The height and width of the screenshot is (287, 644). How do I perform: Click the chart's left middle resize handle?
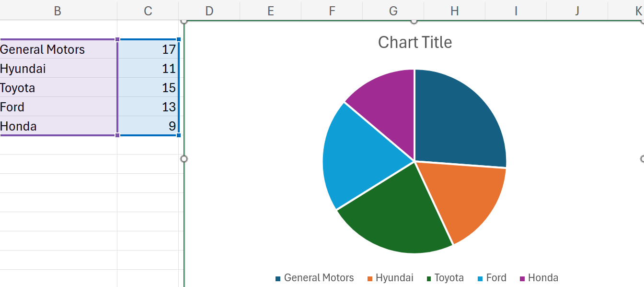184,159
